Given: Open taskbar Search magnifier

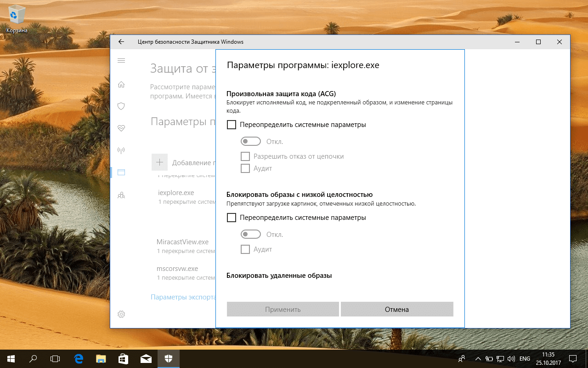Looking at the screenshot, I should point(33,358).
